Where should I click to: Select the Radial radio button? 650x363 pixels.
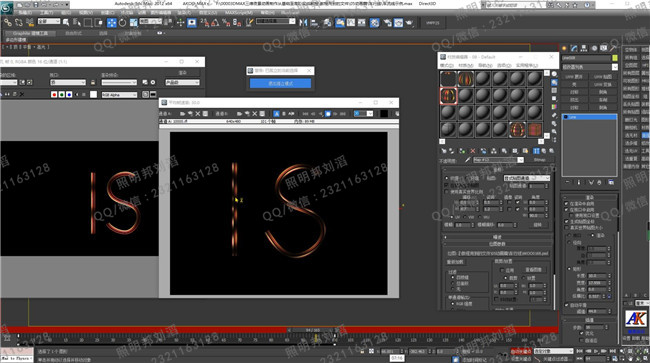click(x=570, y=242)
